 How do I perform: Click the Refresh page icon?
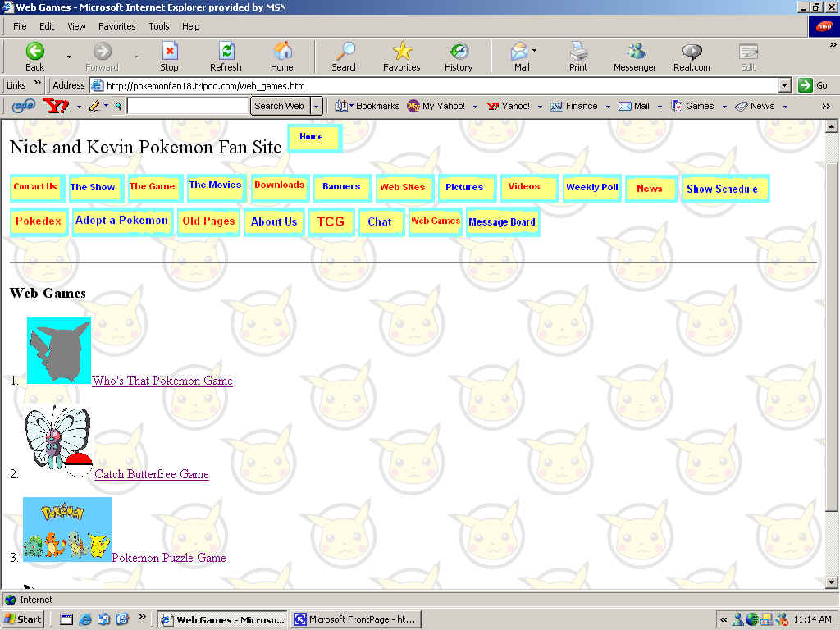(x=226, y=52)
